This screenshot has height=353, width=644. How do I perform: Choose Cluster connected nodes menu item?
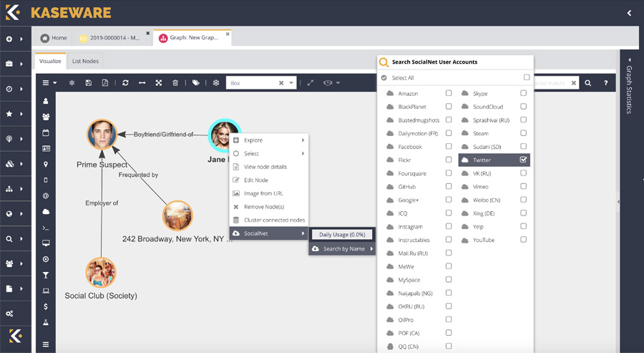click(x=269, y=220)
